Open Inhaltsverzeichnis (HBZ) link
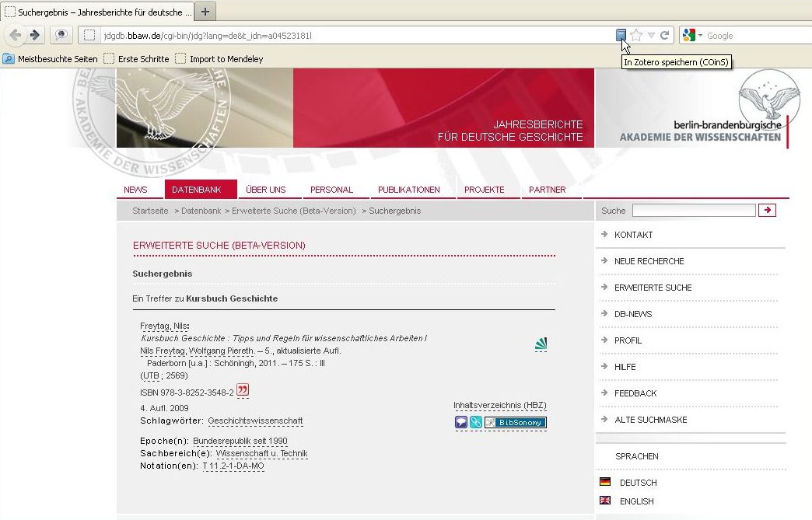This screenshot has height=520, width=812. [x=500, y=405]
